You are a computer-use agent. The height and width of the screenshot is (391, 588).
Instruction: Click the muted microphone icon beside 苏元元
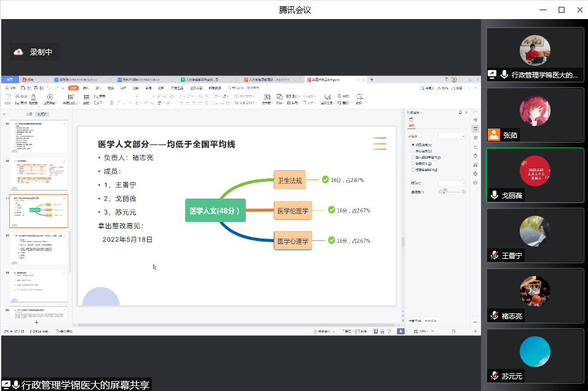[494, 376]
